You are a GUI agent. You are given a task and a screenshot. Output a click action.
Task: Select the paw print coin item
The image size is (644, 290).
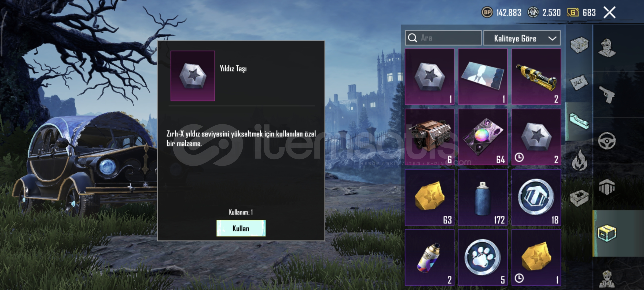pyautogui.click(x=483, y=257)
